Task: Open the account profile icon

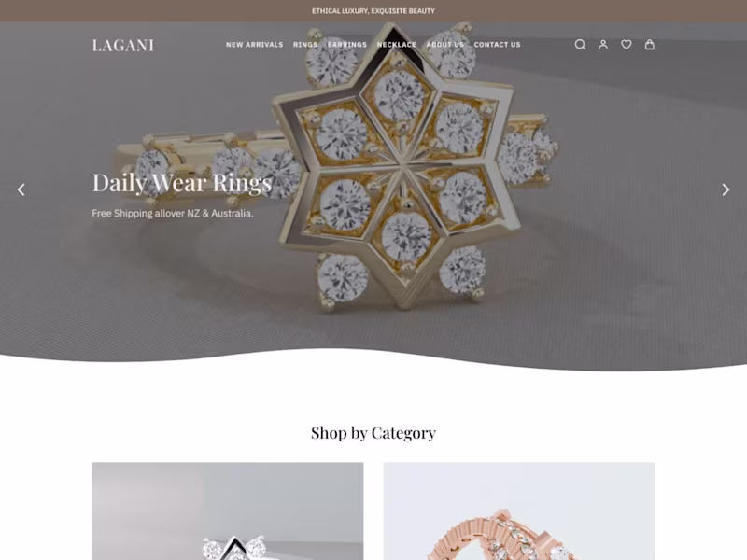Action: point(603,45)
